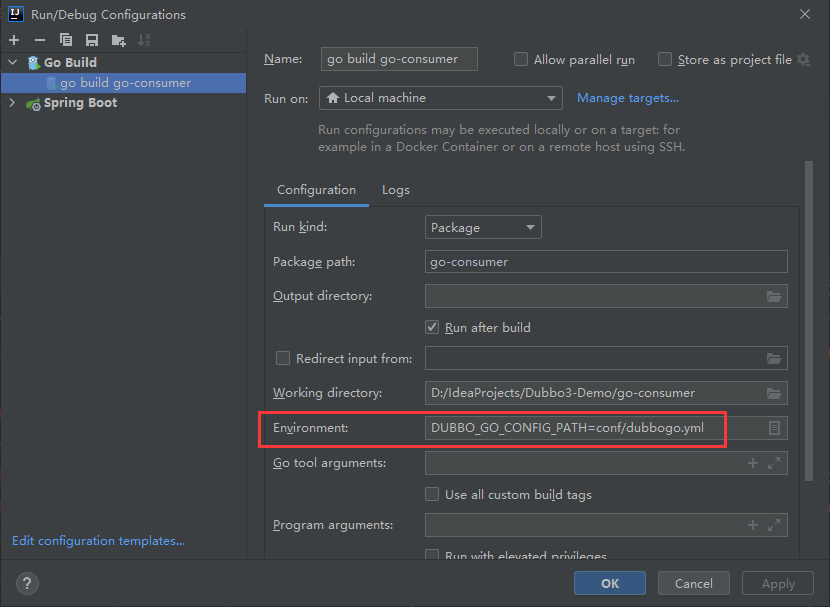
Task: Click the Save Configuration icon
Action: coord(92,40)
